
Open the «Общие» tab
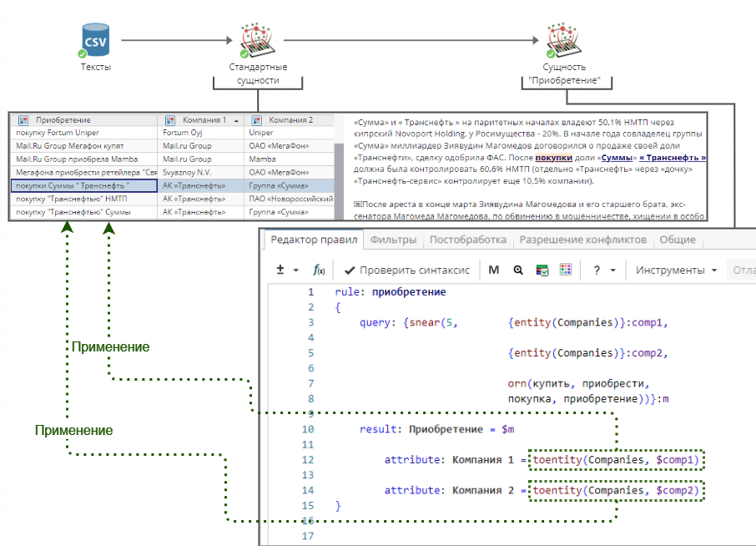pyautogui.click(x=678, y=240)
